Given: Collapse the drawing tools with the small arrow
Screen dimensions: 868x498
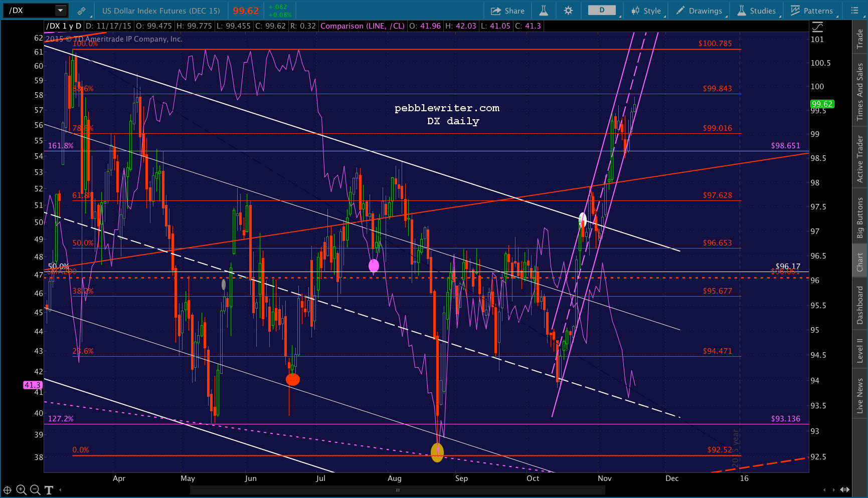Looking at the screenshot, I should pyautogui.click(x=61, y=490).
